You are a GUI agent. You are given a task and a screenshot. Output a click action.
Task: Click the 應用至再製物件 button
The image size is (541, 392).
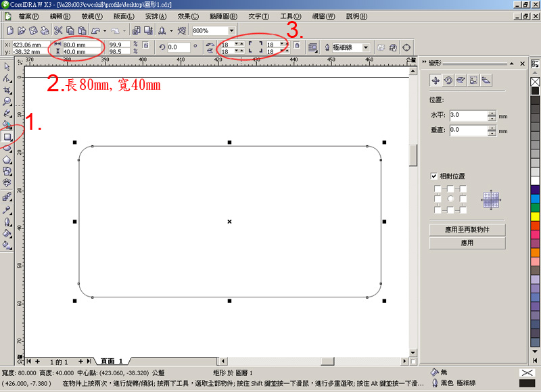pos(467,230)
